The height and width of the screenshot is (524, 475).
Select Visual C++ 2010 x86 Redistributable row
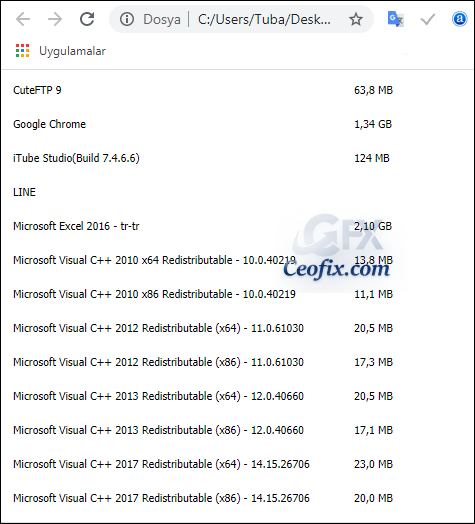coord(154,294)
